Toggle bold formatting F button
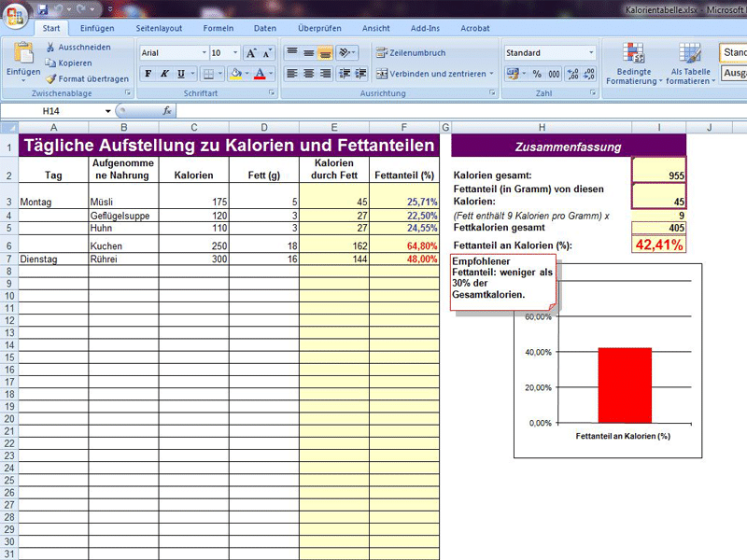This screenshot has width=747, height=560. 148,74
